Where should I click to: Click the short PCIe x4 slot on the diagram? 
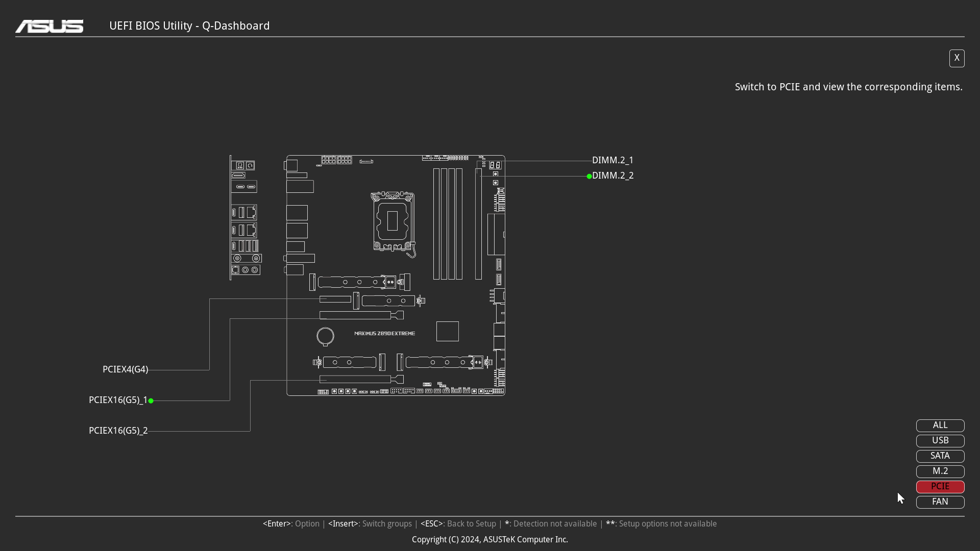pos(335,299)
